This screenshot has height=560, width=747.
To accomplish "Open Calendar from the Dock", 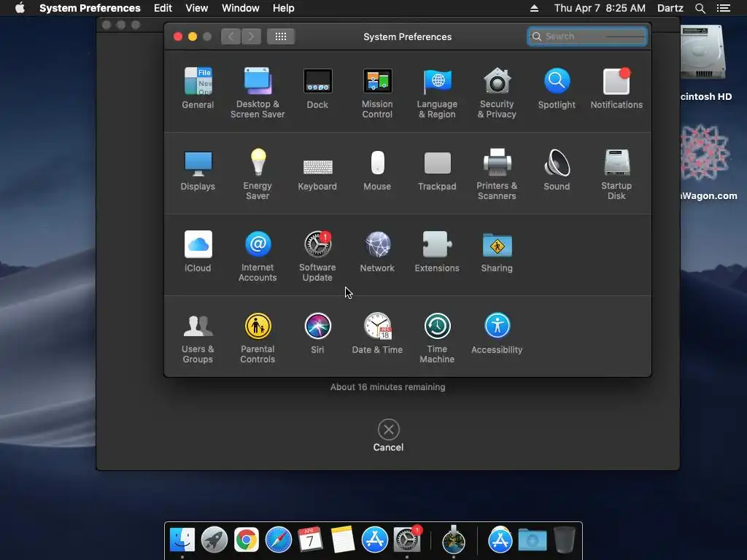I will point(310,540).
